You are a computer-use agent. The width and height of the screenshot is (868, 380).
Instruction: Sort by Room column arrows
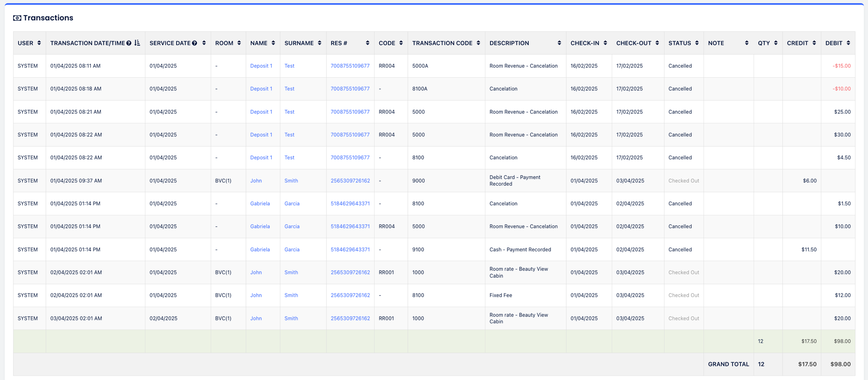coord(239,43)
